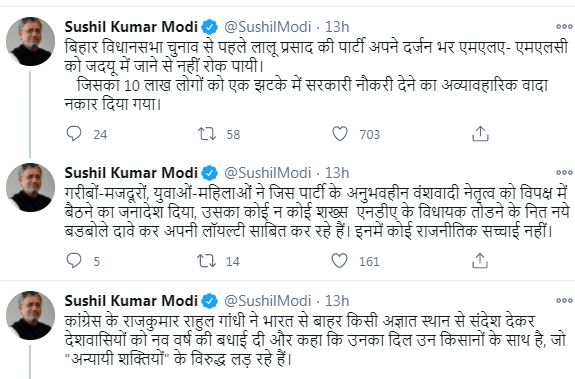Like the tweet with 161 likes
Screen dimensions: 575x379
339,261
